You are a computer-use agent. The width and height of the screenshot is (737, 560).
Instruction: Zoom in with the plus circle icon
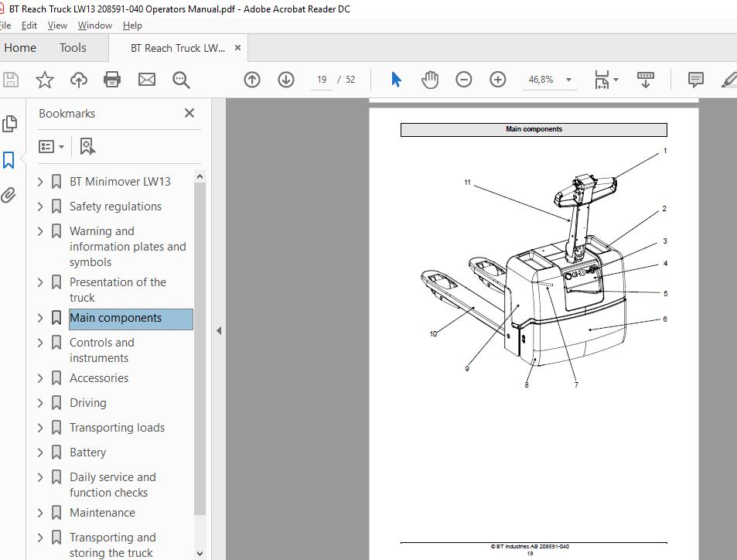point(497,80)
